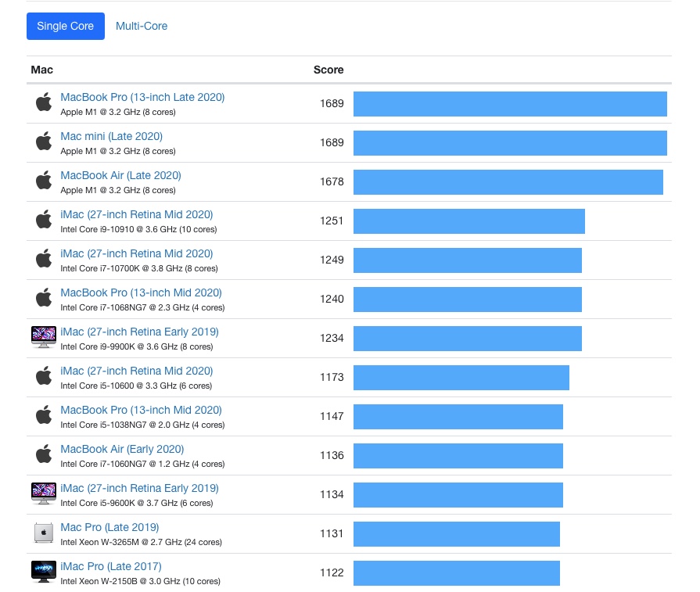Click the iMac Pro thumbnail icon
700x592 pixels.
point(44,572)
